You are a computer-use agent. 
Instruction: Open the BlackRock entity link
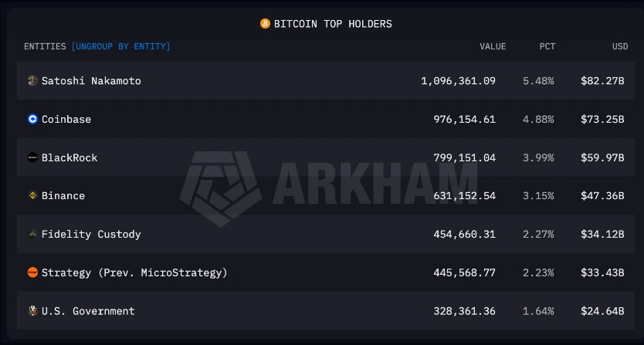69,157
